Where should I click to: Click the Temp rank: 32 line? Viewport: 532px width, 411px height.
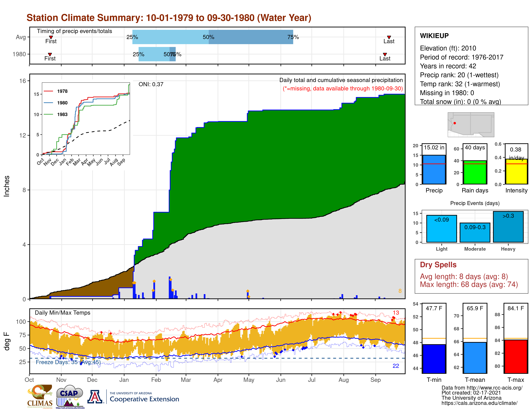[460, 84]
